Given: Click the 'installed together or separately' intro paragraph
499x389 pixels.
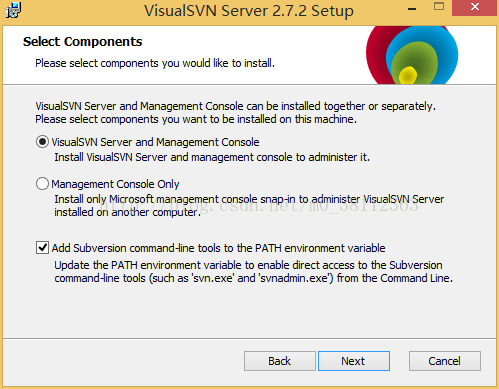Looking at the screenshot, I should tap(235, 113).
